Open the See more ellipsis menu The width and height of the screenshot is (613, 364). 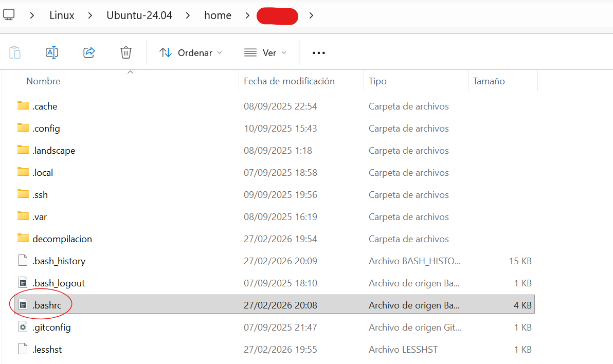coord(319,53)
